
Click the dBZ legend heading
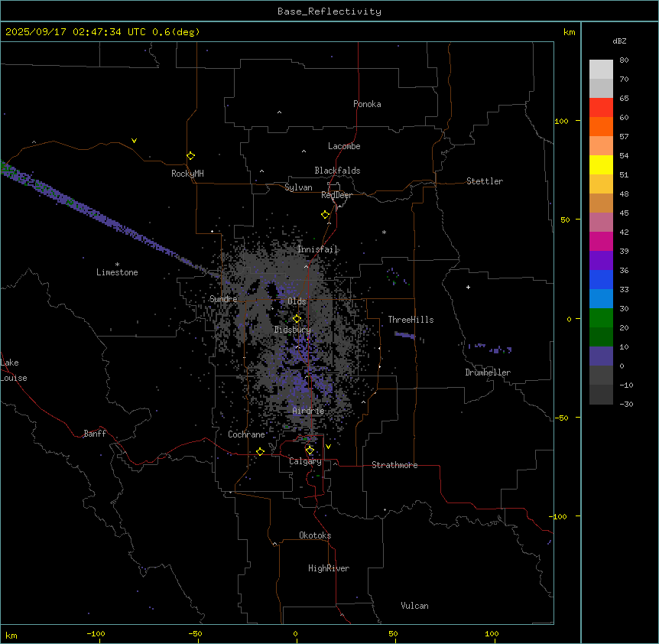620,41
